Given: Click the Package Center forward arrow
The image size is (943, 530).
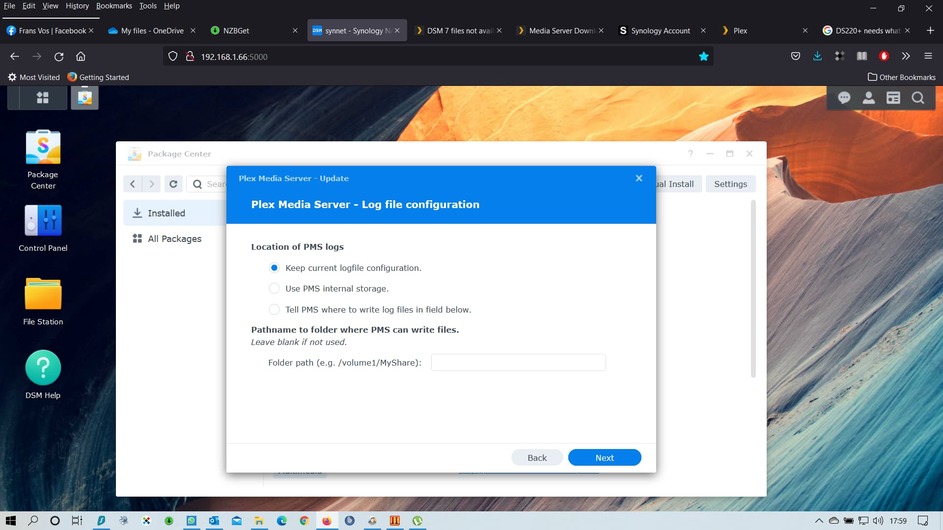Looking at the screenshot, I should (x=152, y=184).
